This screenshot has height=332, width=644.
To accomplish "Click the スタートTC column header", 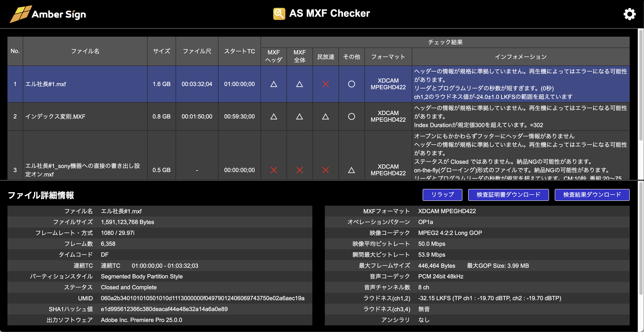I will (239, 51).
